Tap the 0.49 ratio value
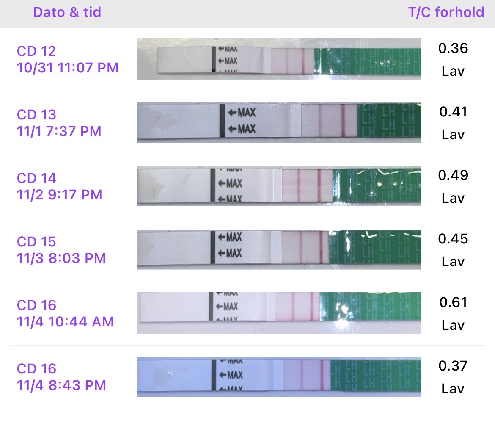The image size is (495, 448). click(453, 175)
